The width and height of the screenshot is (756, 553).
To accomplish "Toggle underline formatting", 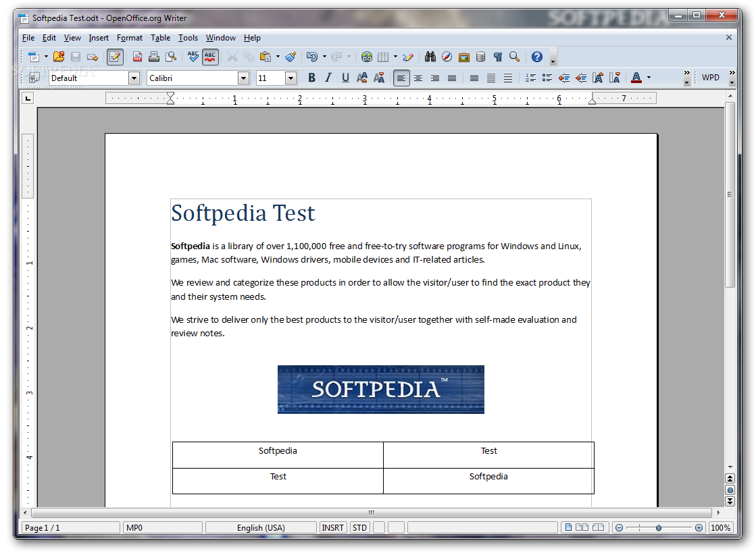I will pyautogui.click(x=345, y=78).
